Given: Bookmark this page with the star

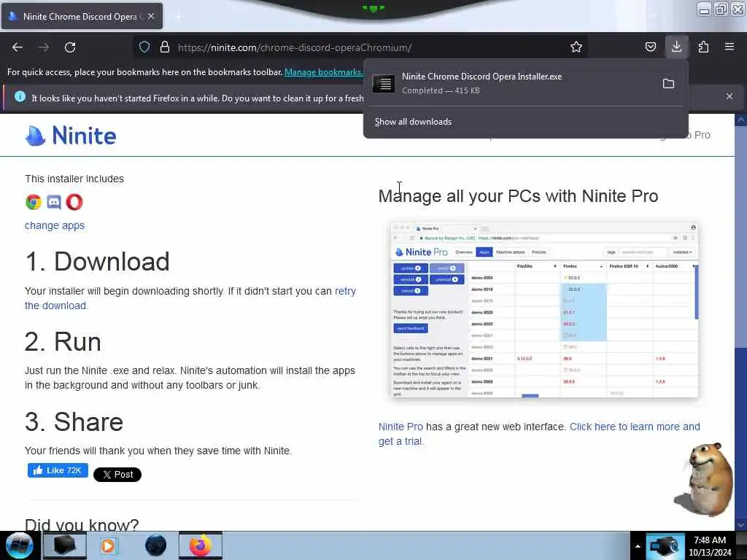Looking at the screenshot, I should point(576,47).
